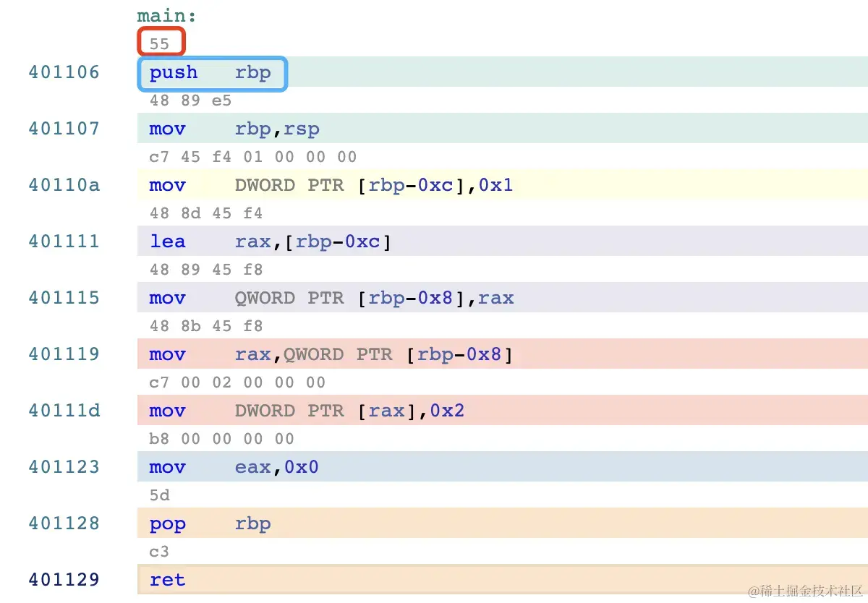Image resolution: width=868 pixels, height=603 pixels.
Task: Select the 'ret' instruction line
Action: [168, 580]
